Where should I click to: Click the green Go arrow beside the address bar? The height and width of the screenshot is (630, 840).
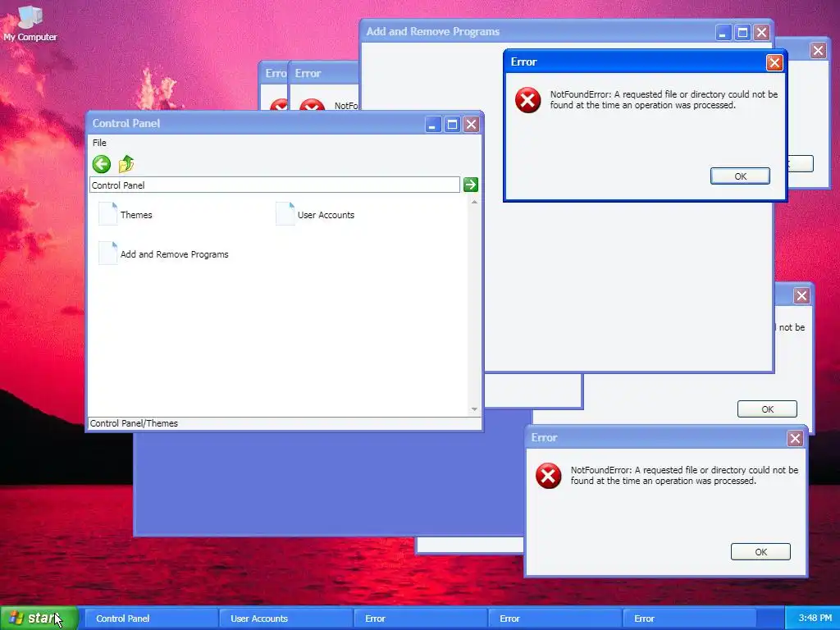tap(471, 185)
